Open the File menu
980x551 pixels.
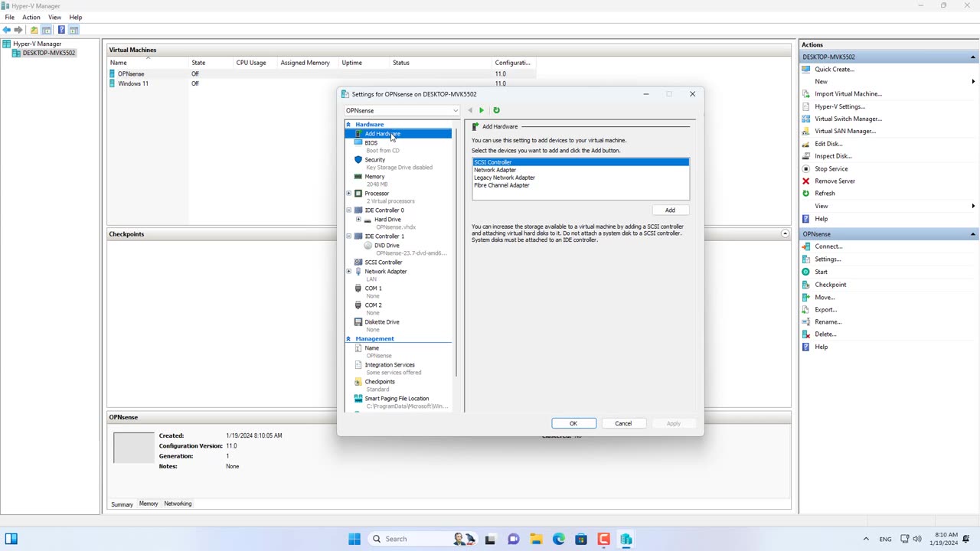point(10,17)
